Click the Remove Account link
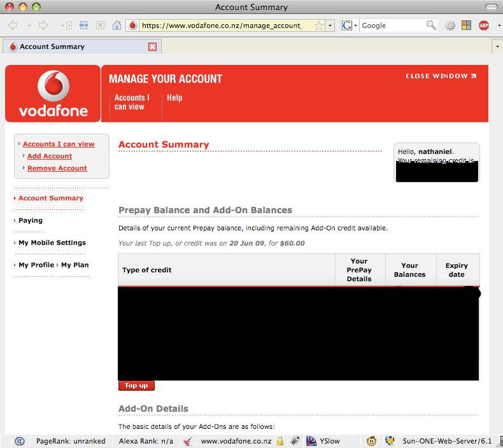Image resolution: width=503 pixels, height=448 pixels. (57, 169)
